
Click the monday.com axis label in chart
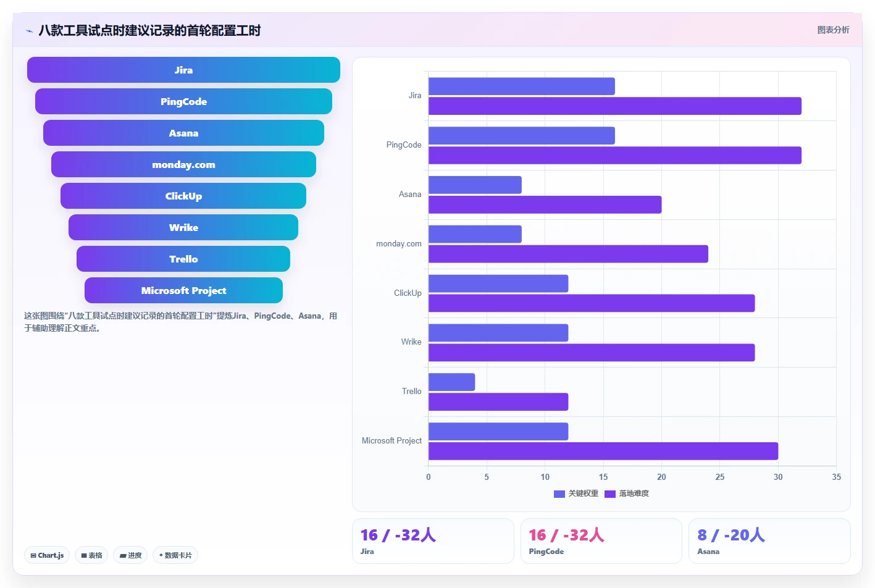(x=399, y=244)
